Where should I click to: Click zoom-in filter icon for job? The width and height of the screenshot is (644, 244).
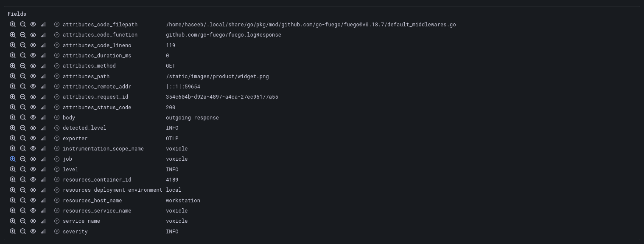[13, 159]
